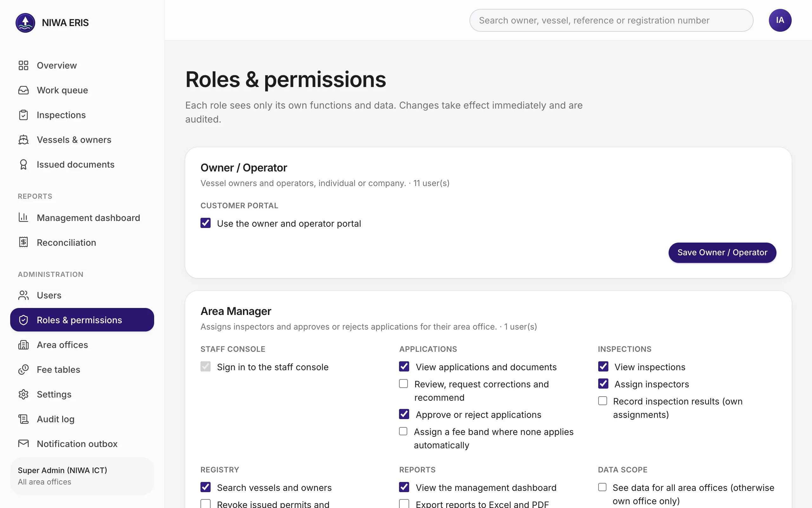Open Fee tables section

point(82,370)
